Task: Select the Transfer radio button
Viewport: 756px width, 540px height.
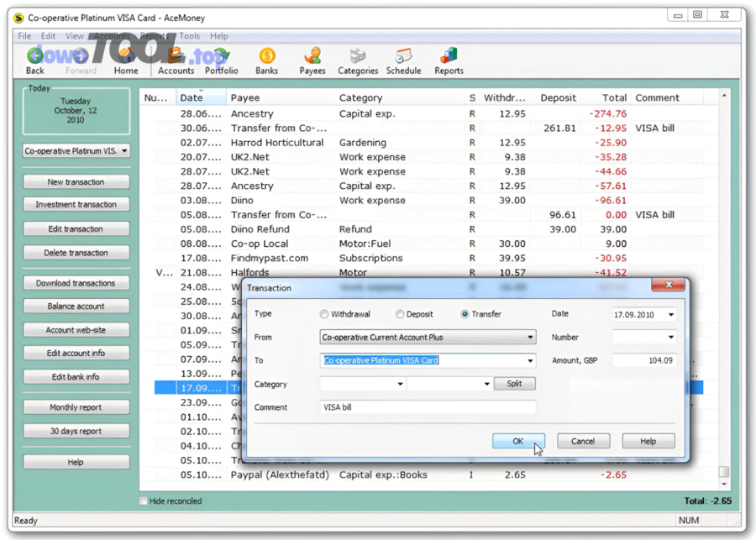Action: point(465,314)
